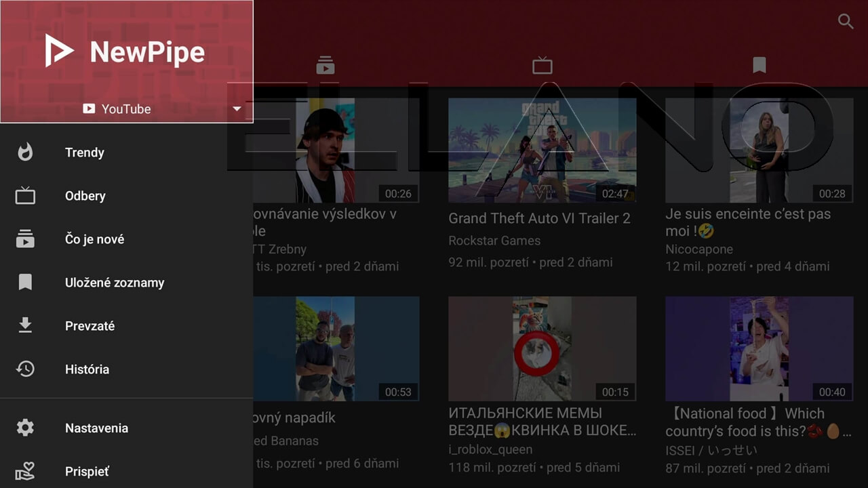The width and height of the screenshot is (868, 488).
Task: Open the 00:40 National food video thumbnail
Action: (759, 348)
